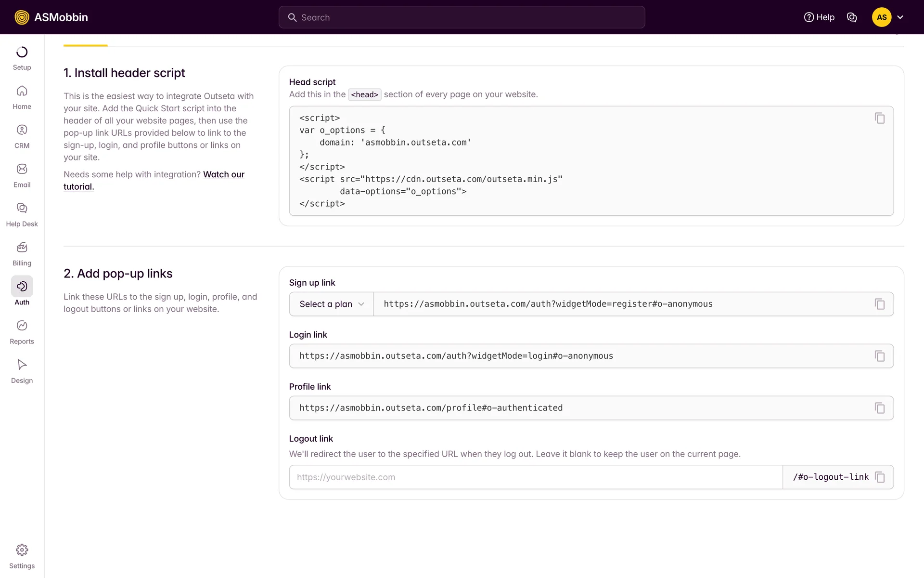Copy the profile link URL
Screen dimensions: 924x578
click(x=879, y=408)
